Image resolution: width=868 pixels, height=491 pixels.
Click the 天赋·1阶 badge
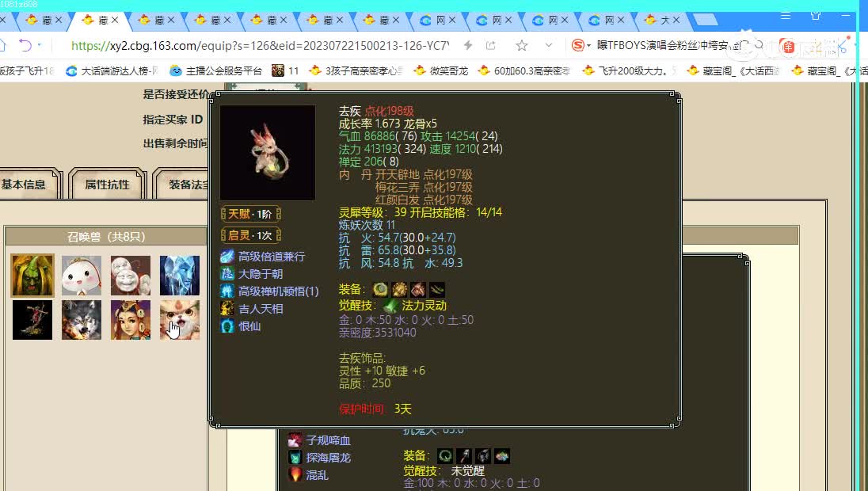tap(251, 214)
